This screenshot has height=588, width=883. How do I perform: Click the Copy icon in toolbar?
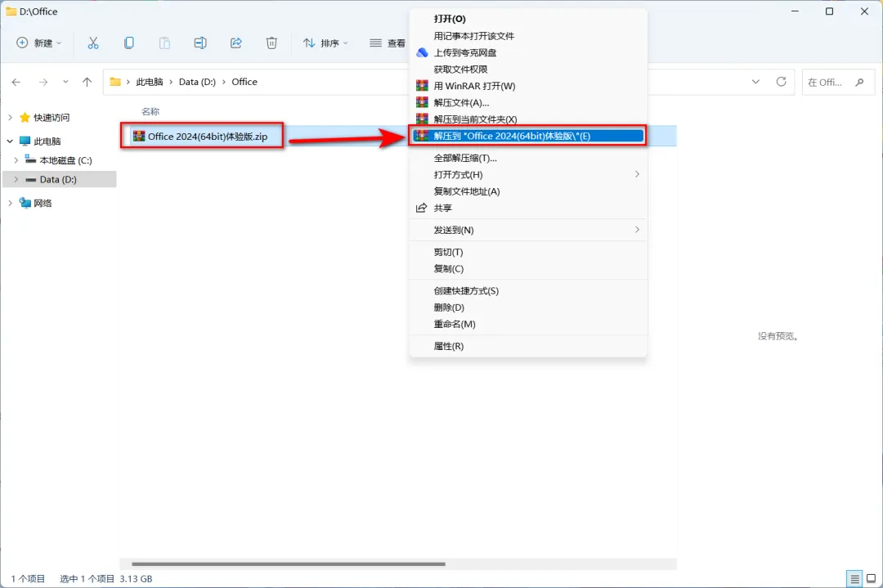click(129, 43)
